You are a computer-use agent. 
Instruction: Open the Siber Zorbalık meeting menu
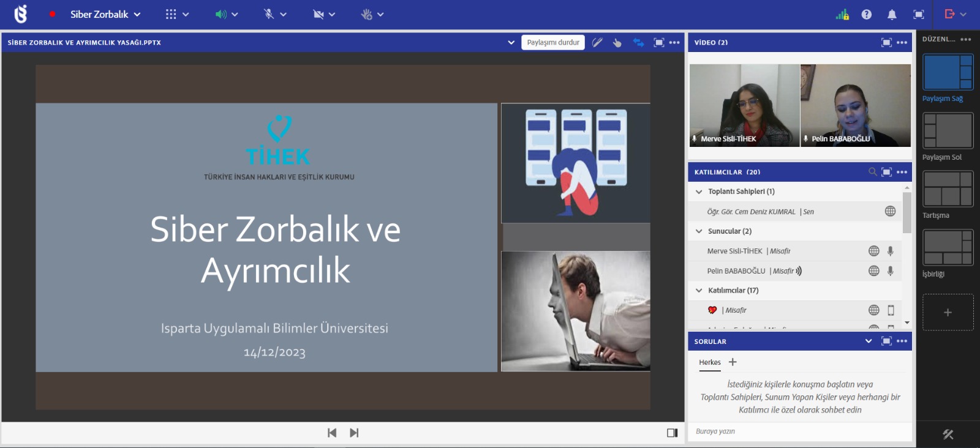coord(105,14)
